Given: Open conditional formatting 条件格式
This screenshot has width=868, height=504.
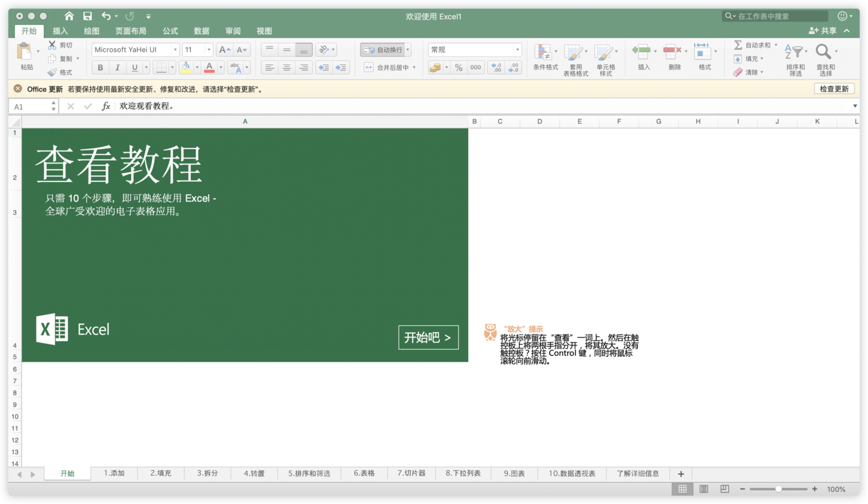Looking at the screenshot, I should [545, 57].
